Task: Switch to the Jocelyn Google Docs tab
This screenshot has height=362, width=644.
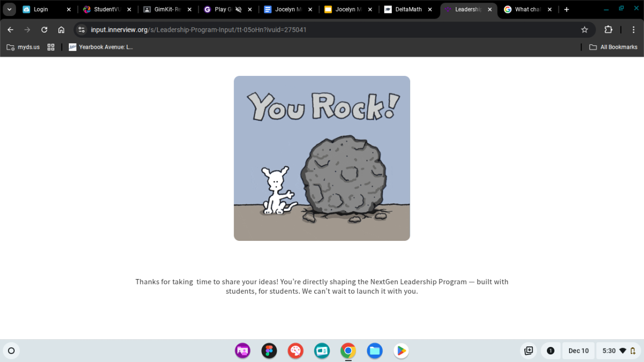Action: 287,10
